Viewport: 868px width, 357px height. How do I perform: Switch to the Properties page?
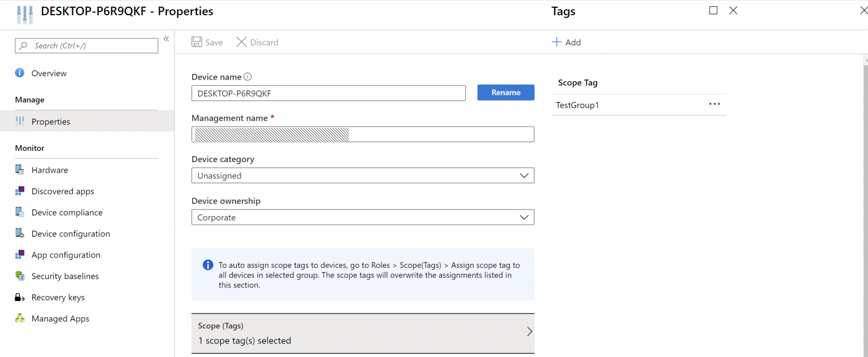pos(51,121)
